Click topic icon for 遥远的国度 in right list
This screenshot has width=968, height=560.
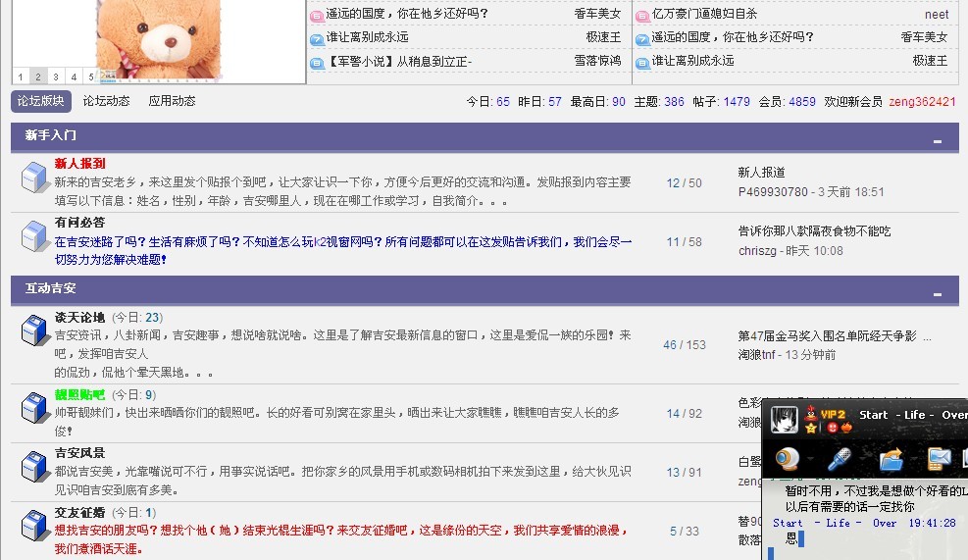[642, 39]
